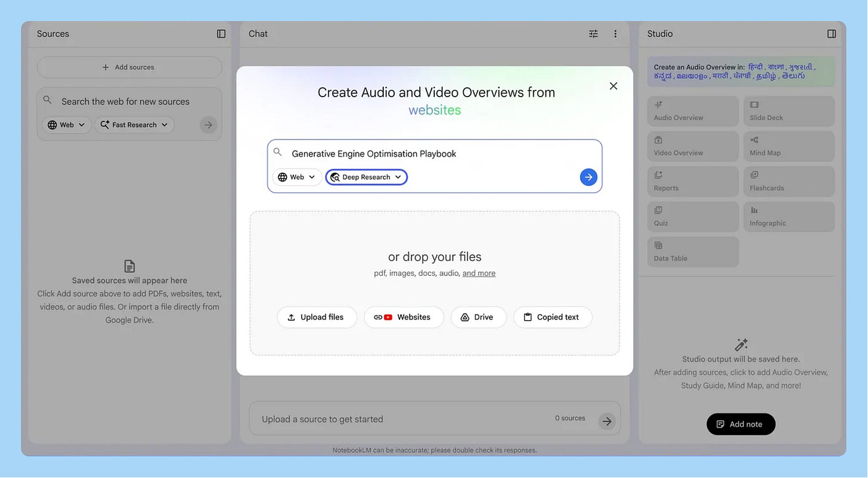
Task: Open the Audio Overview tile
Action: [x=693, y=111]
